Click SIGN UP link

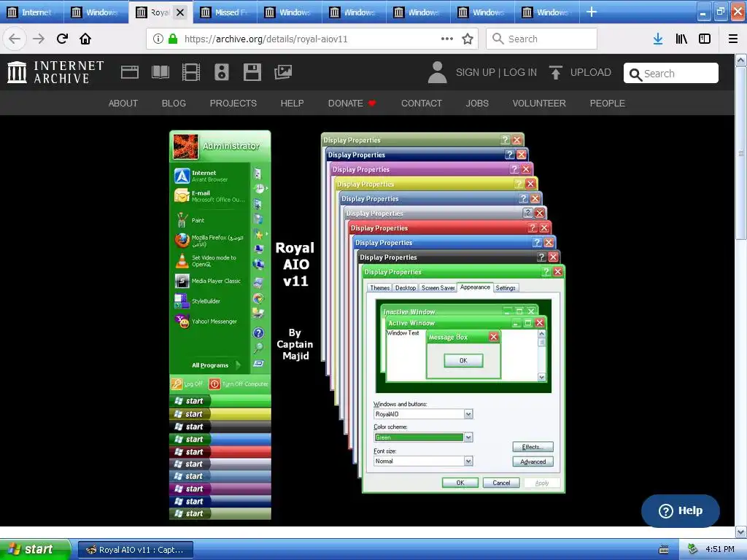pyautogui.click(x=475, y=72)
